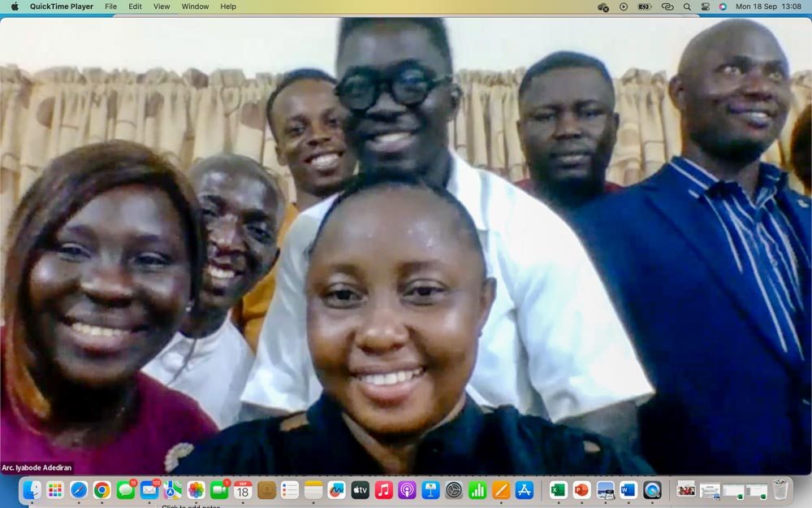812x508 pixels.
Task: Open Launchpad in the Dock
Action: pos(55,490)
